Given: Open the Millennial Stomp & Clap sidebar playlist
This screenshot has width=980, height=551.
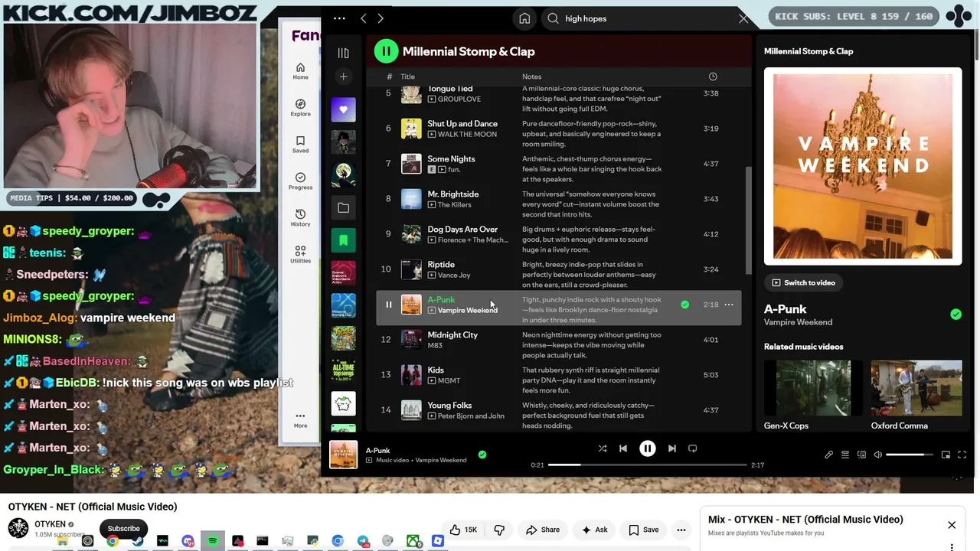Looking at the screenshot, I should (343, 305).
